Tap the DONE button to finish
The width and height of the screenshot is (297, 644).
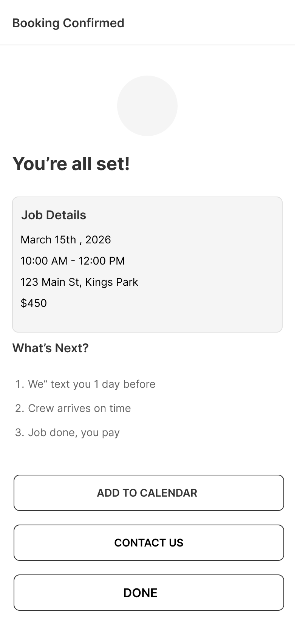point(148,593)
